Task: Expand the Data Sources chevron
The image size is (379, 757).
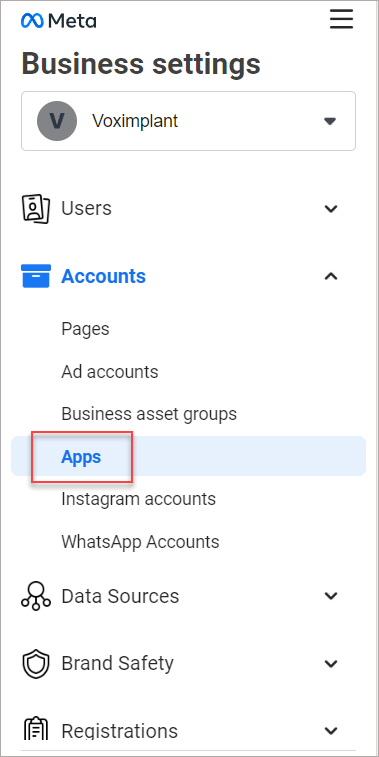Action: pyautogui.click(x=331, y=596)
